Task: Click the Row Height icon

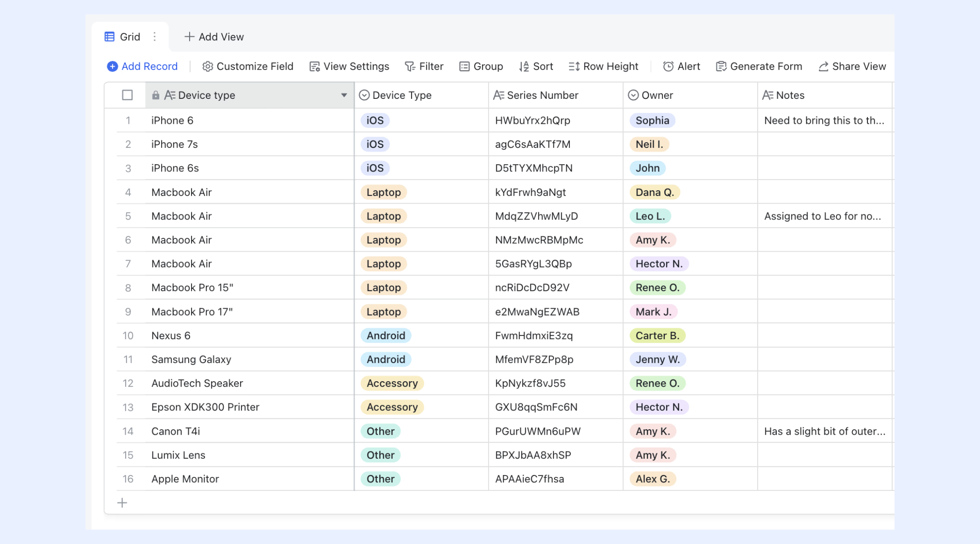Action: [x=574, y=67]
